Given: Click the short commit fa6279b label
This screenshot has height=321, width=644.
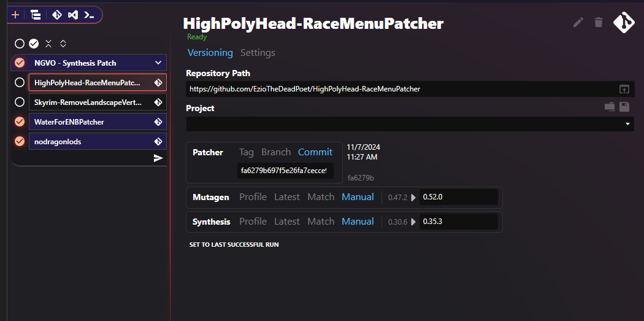Looking at the screenshot, I should [361, 178].
